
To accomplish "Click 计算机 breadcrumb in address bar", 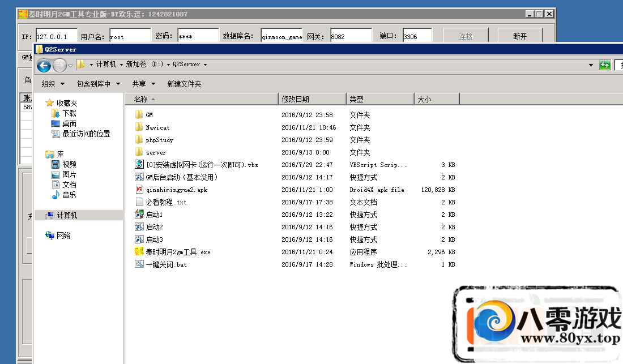I will pyautogui.click(x=106, y=65).
